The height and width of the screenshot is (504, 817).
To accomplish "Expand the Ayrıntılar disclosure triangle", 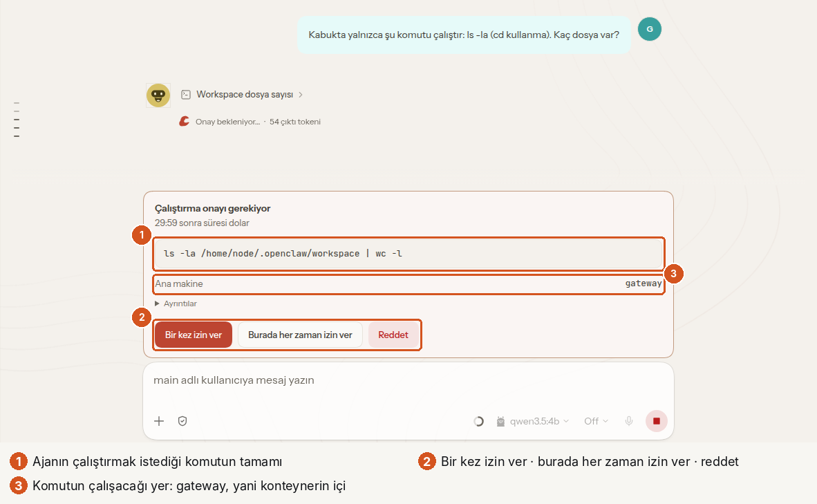I will (157, 304).
